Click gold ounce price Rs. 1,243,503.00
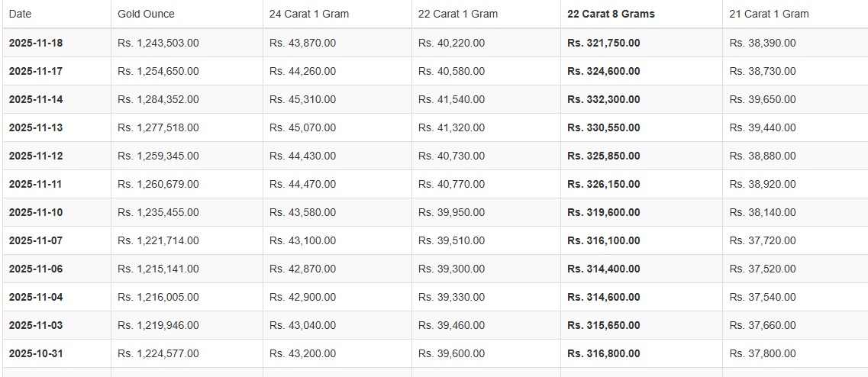Viewport: 868px width, 377px height. point(158,43)
